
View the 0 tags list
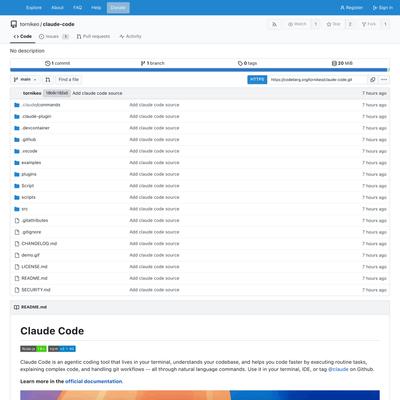(x=247, y=63)
